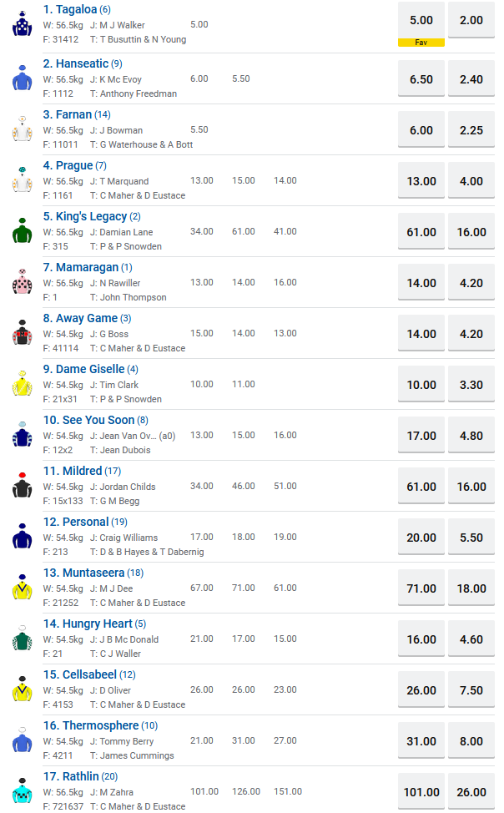Select Cellsabeel place odds 7.50 button
Screen dimensions: 504x813
click(x=471, y=690)
